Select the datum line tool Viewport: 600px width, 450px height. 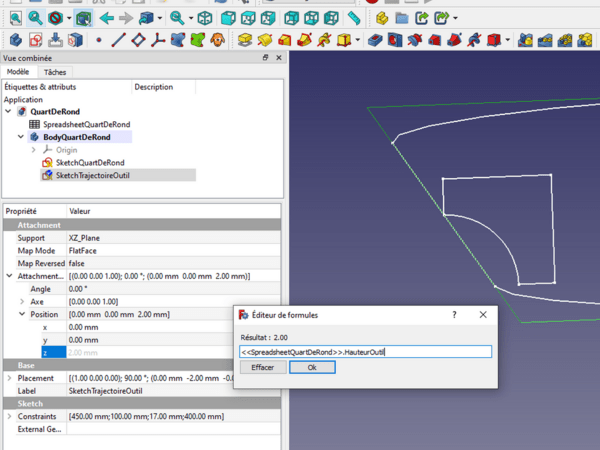click(x=118, y=40)
